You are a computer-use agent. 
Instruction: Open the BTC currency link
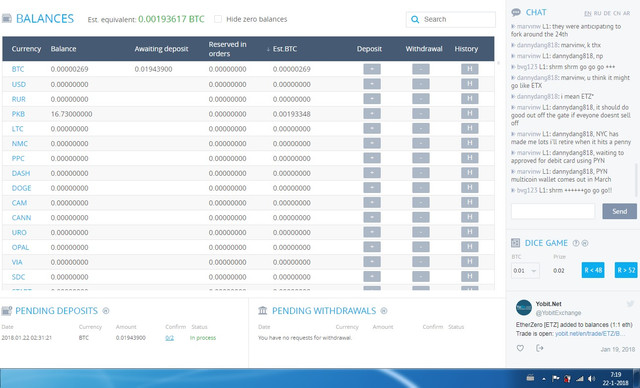click(18, 69)
